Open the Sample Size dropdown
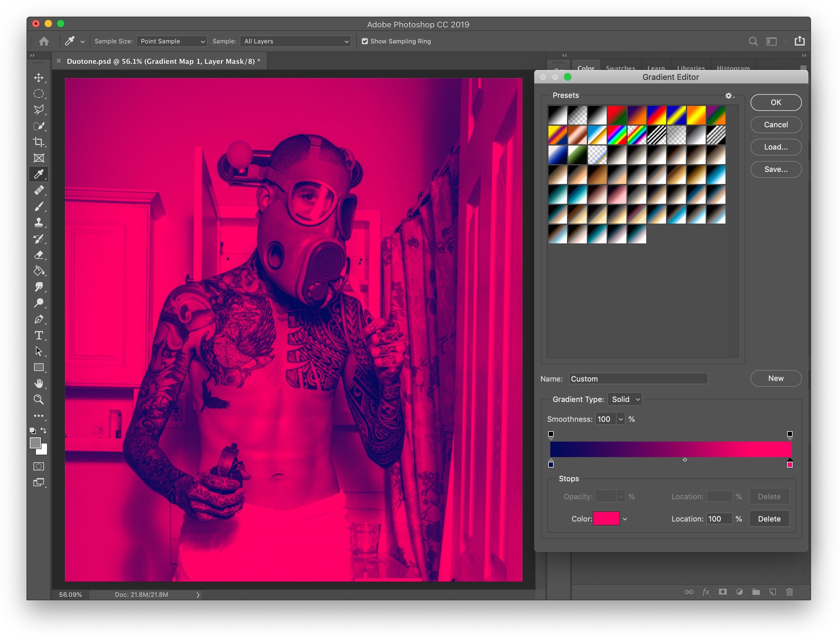840x633 pixels. 172,41
